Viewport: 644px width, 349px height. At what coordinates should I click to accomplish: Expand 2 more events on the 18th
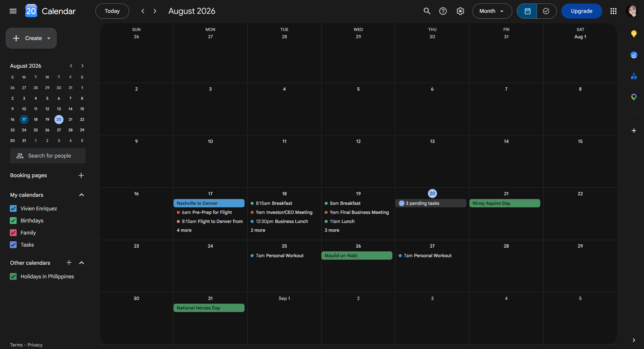point(258,230)
